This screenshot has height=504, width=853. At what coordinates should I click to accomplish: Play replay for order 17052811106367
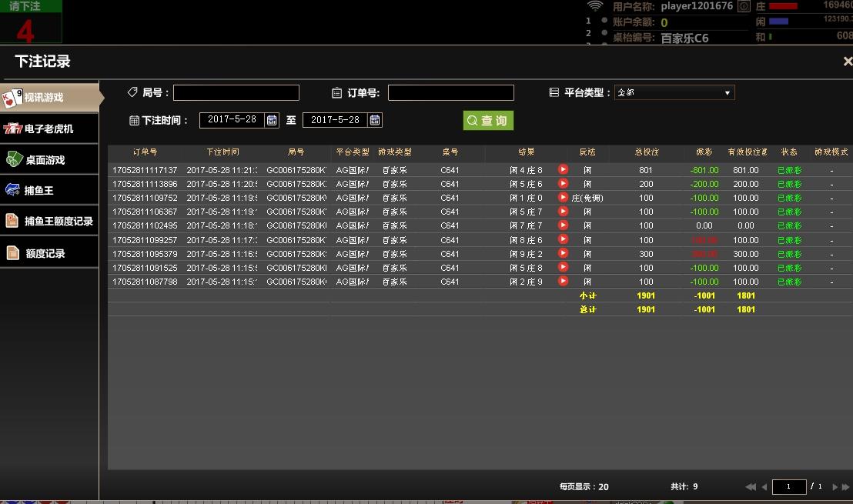(x=563, y=212)
